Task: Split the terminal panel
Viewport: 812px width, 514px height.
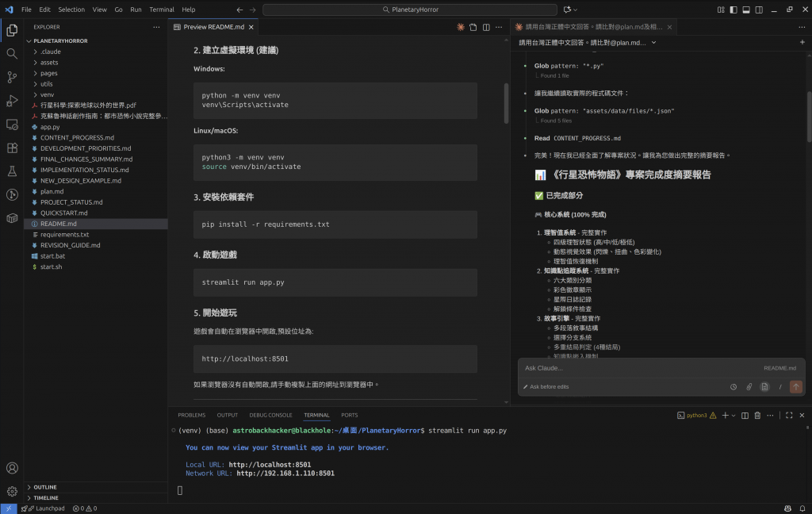Action: point(745,415)
